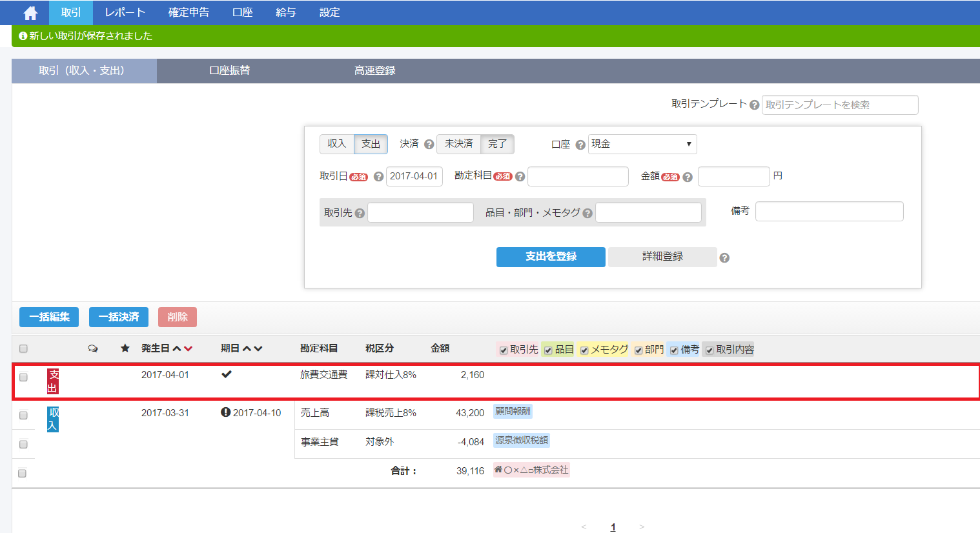Open the レポート menu
The image size is (980, 533).
coord(125,13)
